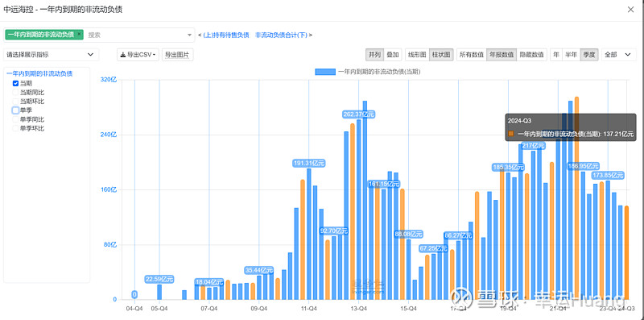Enable the 单季 checkbox
The image size is (644, 320).
pyautogui.click(x=15, y=110)
